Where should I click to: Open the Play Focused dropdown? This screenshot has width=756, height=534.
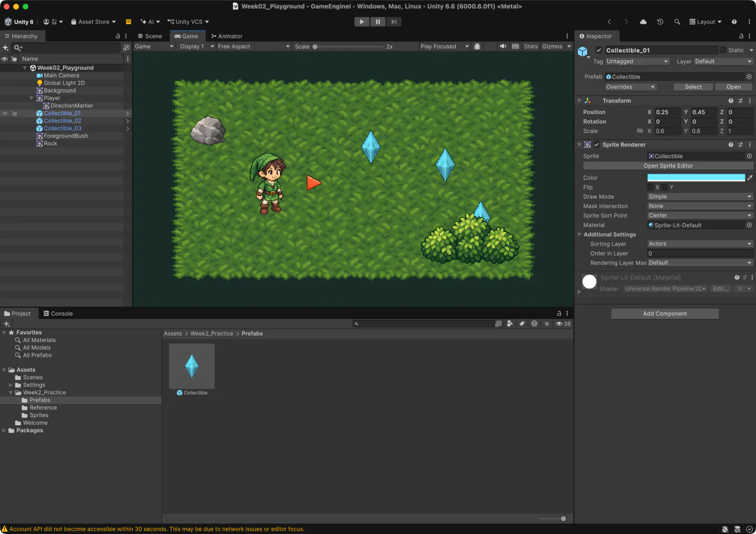point(445,47)
